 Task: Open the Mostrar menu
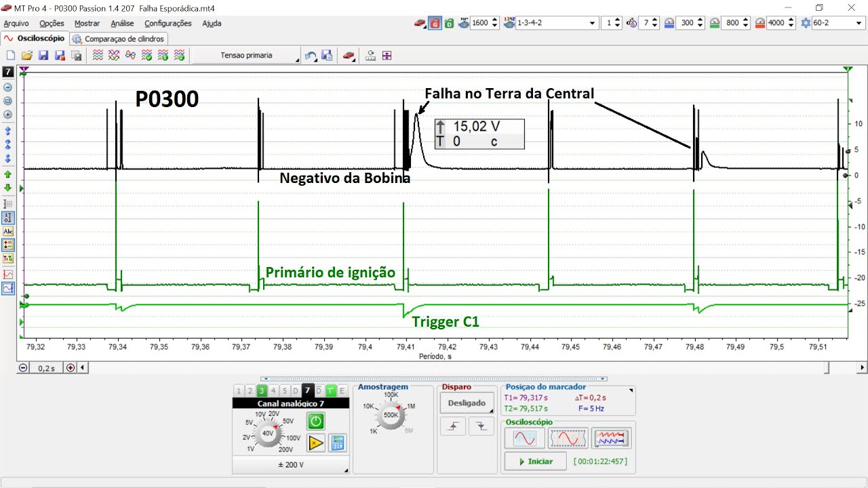[x=87, y=23]
